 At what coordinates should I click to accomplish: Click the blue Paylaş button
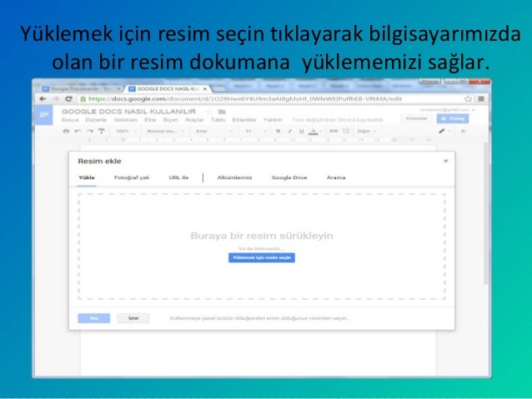pyautogui.click(x=453, y=118)
